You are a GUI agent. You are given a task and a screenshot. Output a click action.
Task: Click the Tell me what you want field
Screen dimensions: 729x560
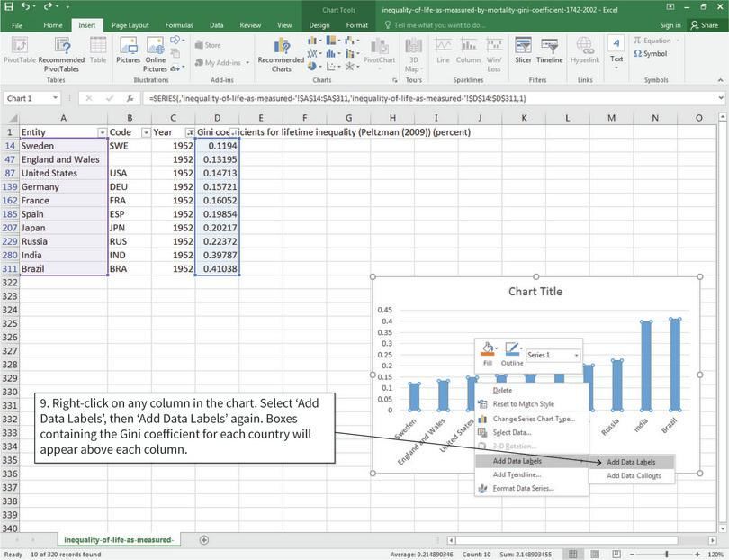click(x=435, y=25)
